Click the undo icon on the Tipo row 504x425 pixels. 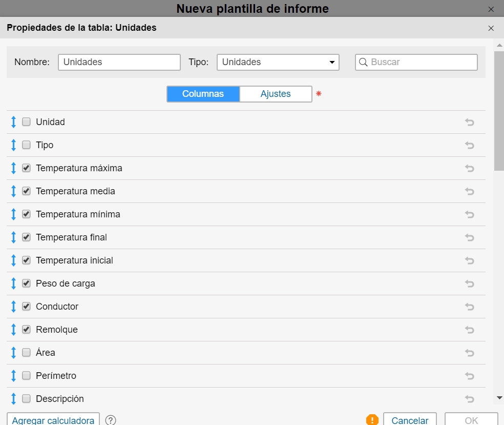[x=469, y=145]
